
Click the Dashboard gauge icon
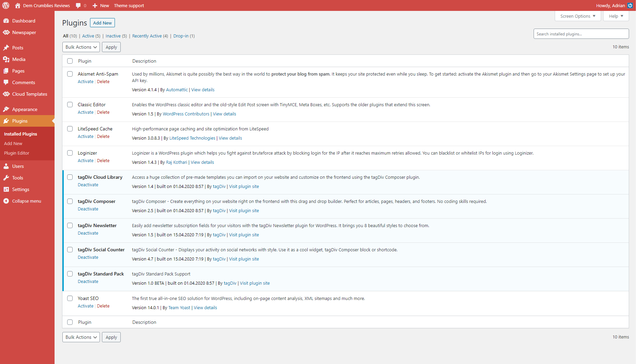click(6, 21)
